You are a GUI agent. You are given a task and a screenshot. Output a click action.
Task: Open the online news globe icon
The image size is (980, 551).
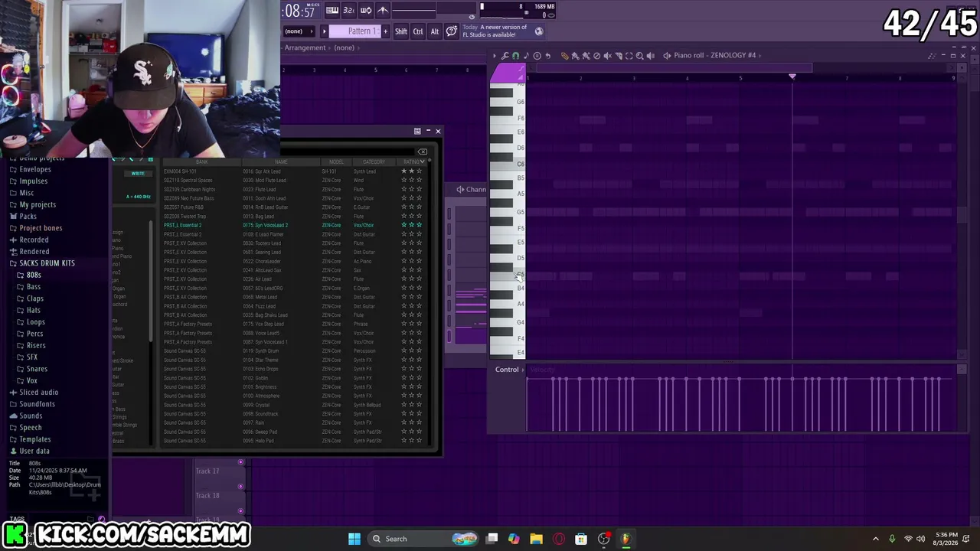539,31
